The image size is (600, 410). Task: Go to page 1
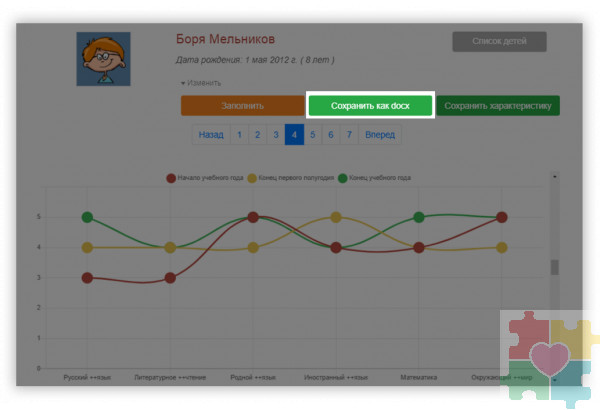pos(238,134)
